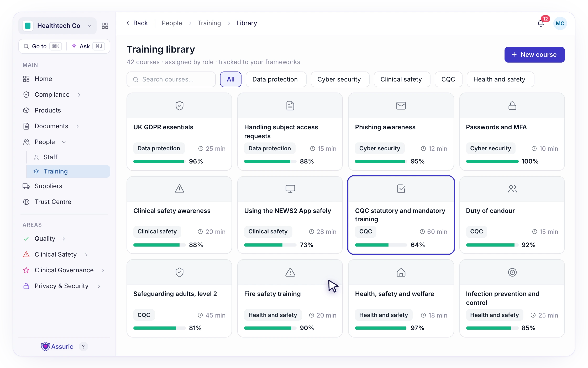The width and height of the screenshot is (588, 368).
Task: Open the Go to command search
Action: 43,46
